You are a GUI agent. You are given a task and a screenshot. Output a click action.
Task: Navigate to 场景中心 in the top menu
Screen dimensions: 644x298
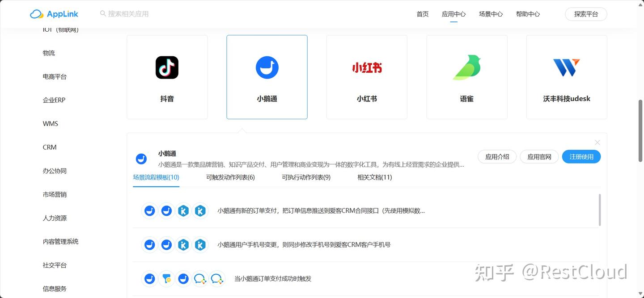click(491, 14)
